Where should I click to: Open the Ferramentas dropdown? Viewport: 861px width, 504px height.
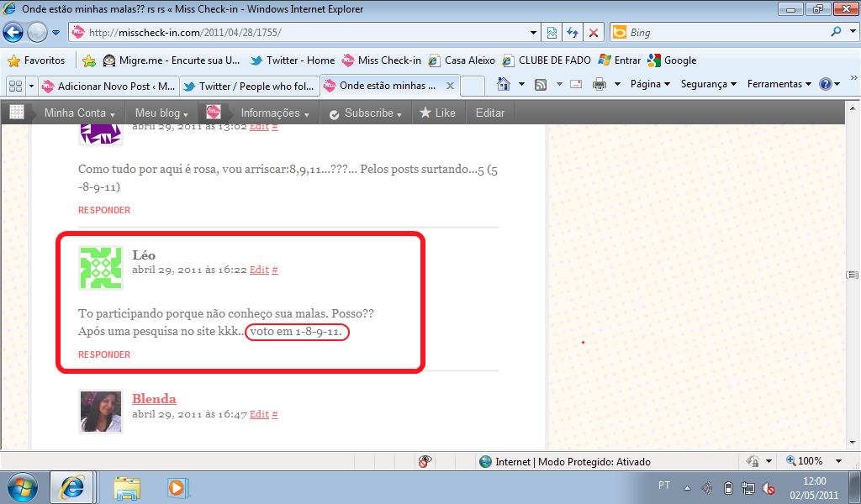coord(779,84)
